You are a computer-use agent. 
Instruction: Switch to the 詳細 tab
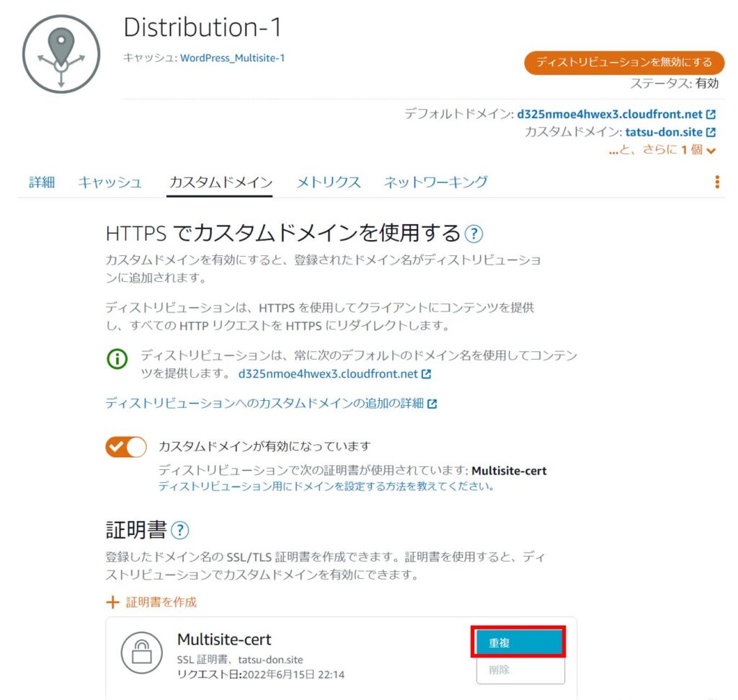point(42,182)
